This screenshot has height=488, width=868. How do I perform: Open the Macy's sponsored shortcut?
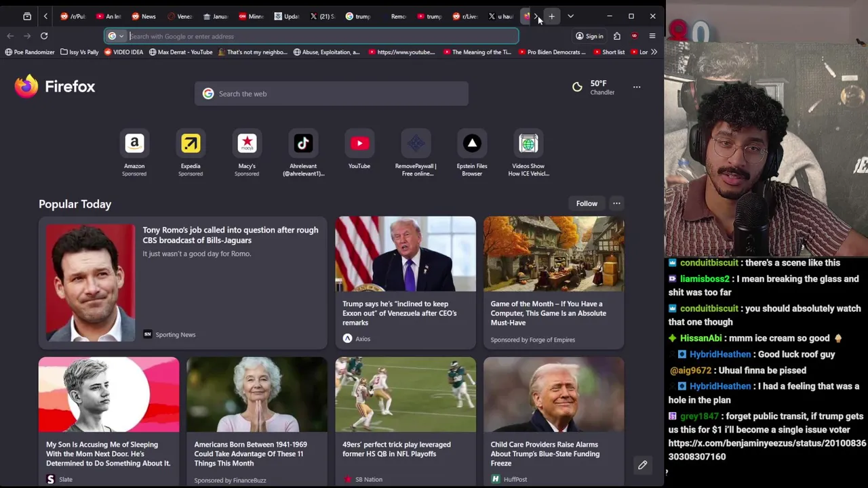(247, 154)
